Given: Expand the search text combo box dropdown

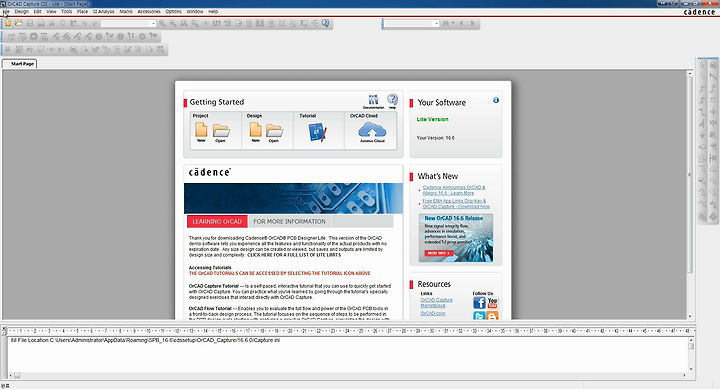Looking at the screenshot, I should [x=436, y=23].
